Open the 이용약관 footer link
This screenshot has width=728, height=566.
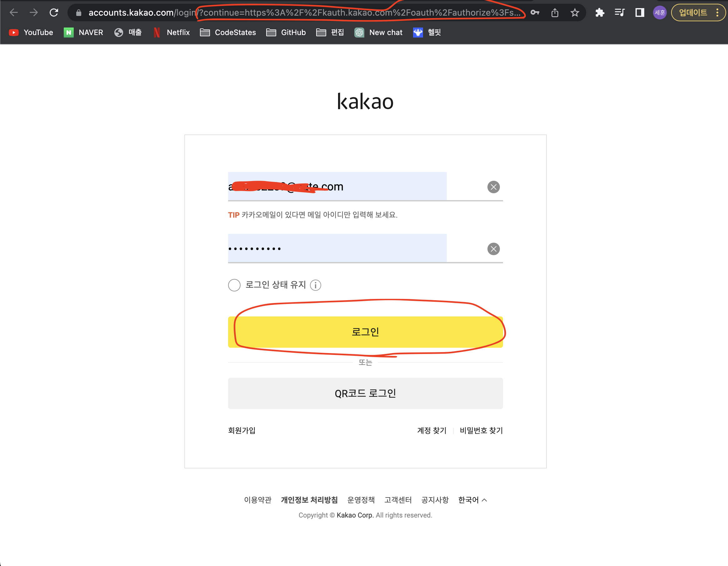[x=258, y=500]
